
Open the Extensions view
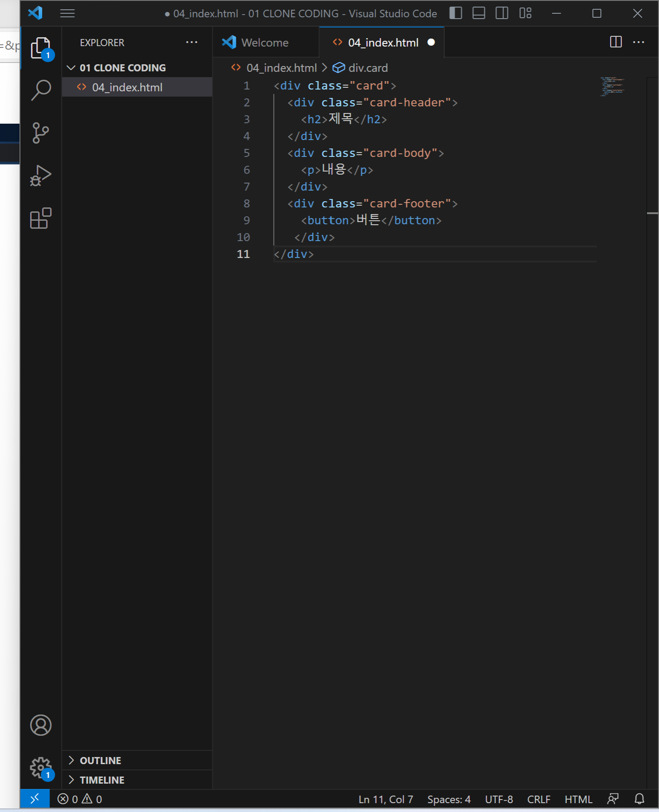[41, 218]
